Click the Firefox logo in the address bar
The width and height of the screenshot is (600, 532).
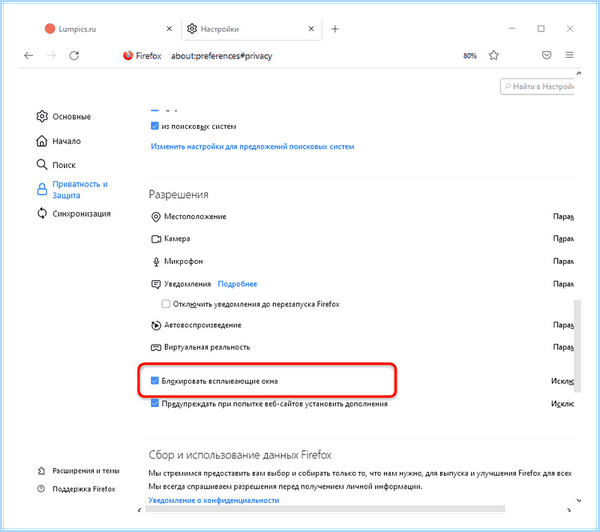click(128, 55)
